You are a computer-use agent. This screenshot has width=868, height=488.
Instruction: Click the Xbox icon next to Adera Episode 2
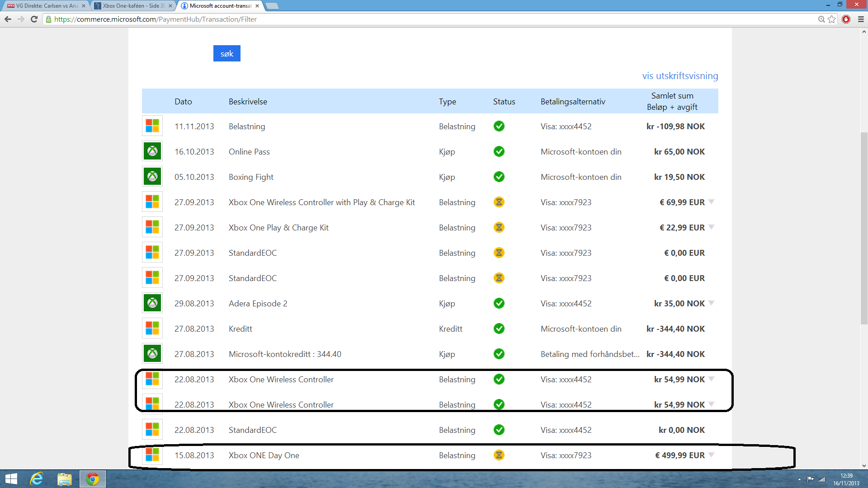click(x=152, y=303)
